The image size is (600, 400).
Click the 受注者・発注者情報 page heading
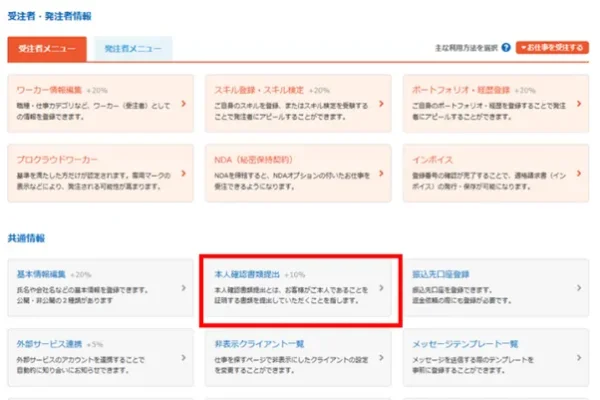[49, 16]
